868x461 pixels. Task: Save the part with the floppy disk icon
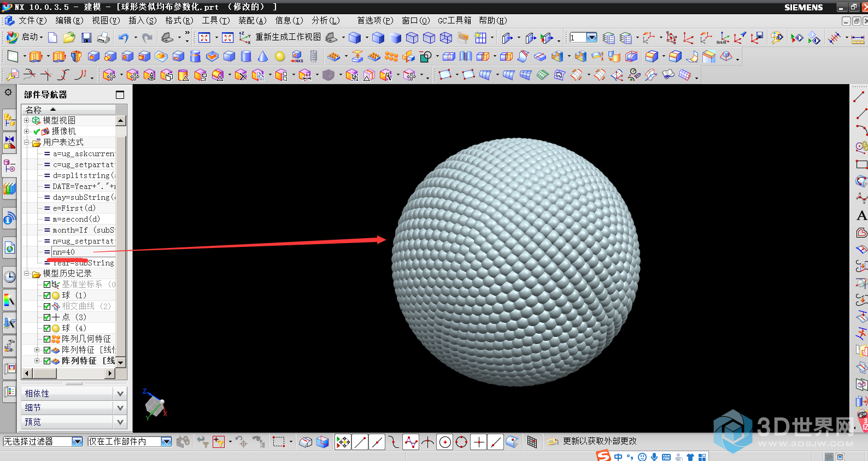tap(86, 37)
